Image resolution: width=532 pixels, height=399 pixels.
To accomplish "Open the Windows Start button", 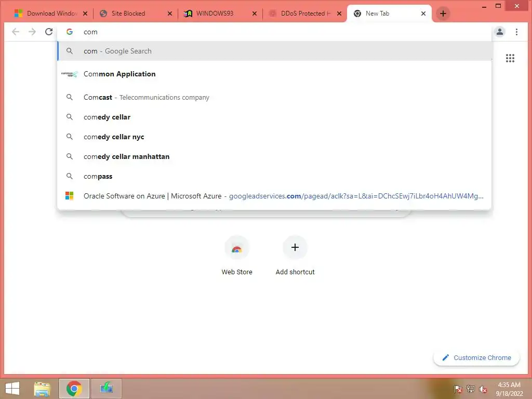I will tap(12, 388).
